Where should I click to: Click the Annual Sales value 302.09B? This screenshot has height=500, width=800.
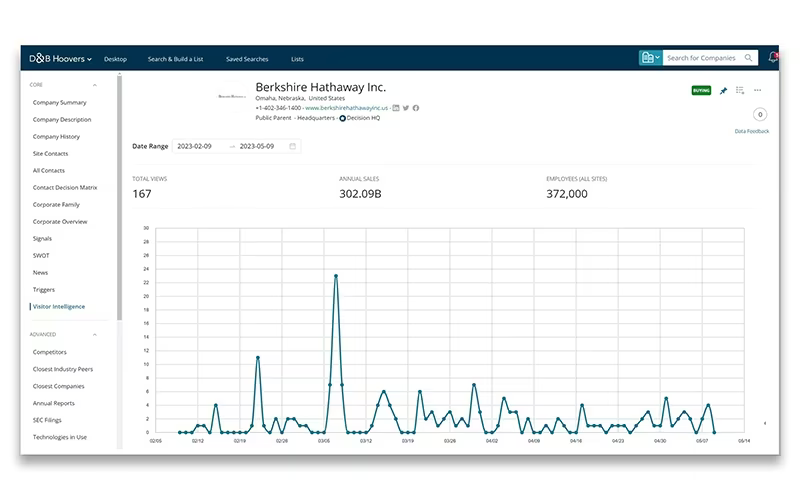click(360, 194)
